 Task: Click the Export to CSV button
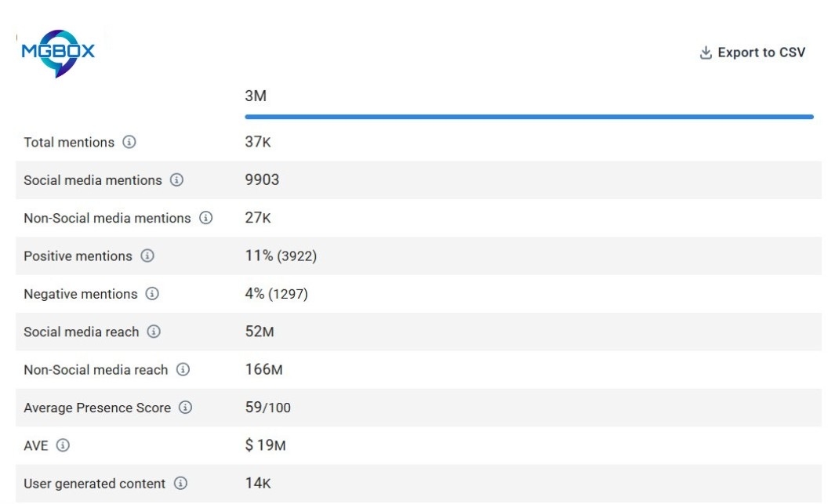(761, 53)
